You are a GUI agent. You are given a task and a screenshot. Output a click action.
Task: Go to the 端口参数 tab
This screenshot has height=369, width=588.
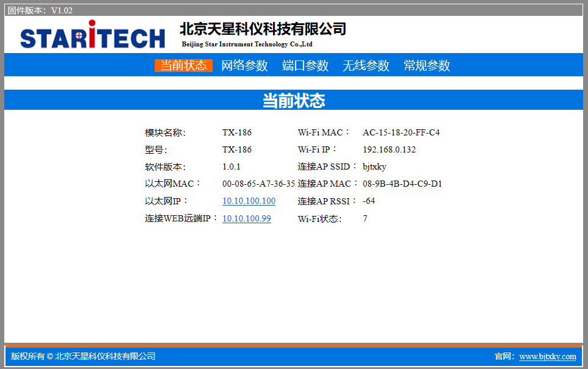click(305, 66)
